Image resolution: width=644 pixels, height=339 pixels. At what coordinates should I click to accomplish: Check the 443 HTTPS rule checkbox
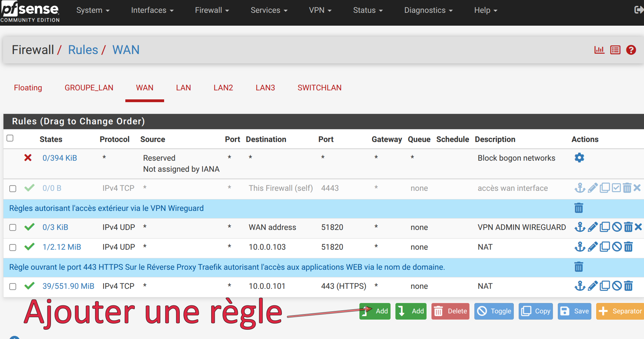point(13,287)
